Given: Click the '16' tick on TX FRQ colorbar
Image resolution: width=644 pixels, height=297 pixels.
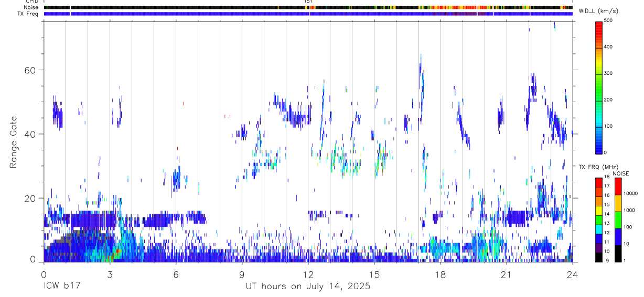Looking at the screenshot, I should click(606, 195).
